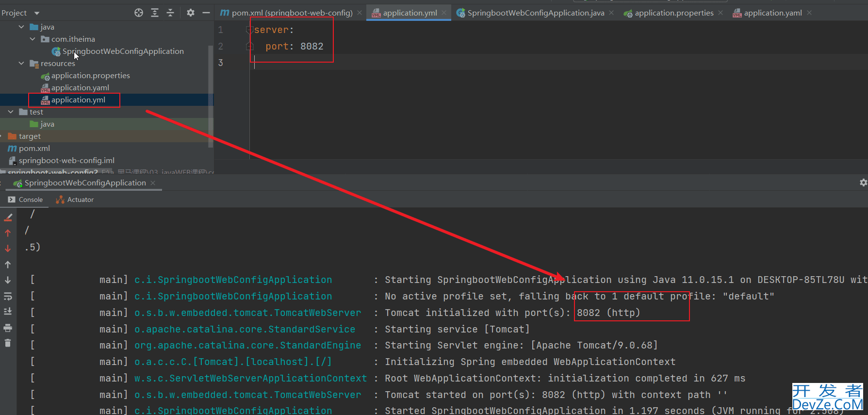The image size is (868, 415).
Task: Toggle soft-wrap in console
Action: (8, 296)
